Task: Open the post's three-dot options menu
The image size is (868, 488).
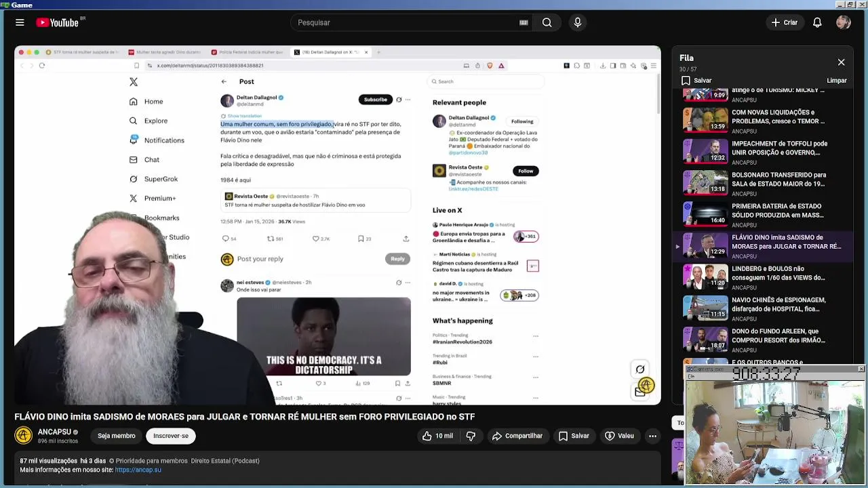Action: (x=408, y=100)
